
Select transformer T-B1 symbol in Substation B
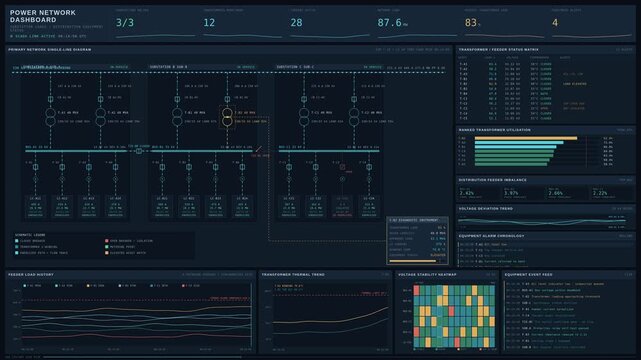pos(177,117)
